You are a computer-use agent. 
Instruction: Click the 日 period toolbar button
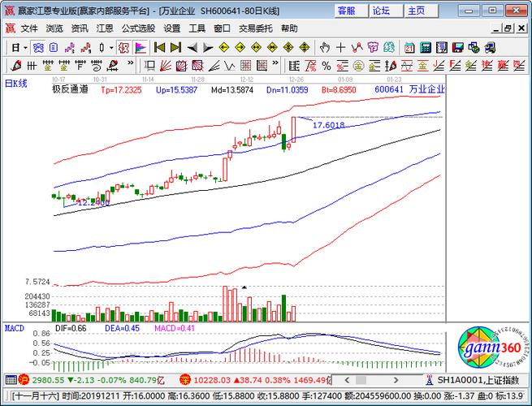point(15,48)
